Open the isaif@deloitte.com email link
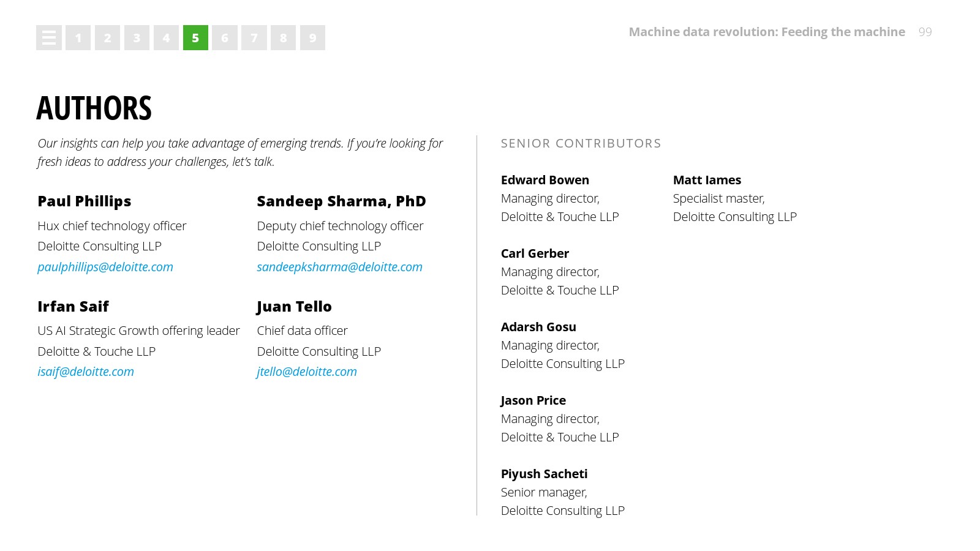The width and height of the screenshot is (980, 551). pos(86,372)
